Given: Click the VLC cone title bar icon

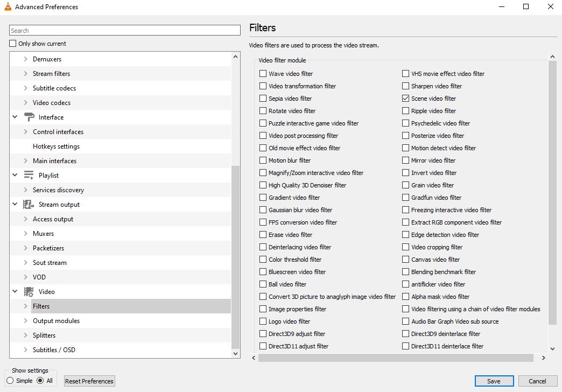Looking at the screenshot, I should click(8, 6).
